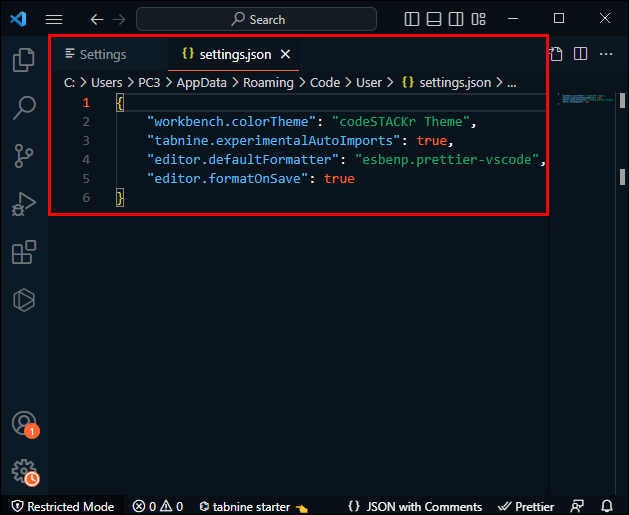Image resolution: width=629 pixels, height=515 pixels.
Task: Open the Source Control view
Action: [24, 156]
